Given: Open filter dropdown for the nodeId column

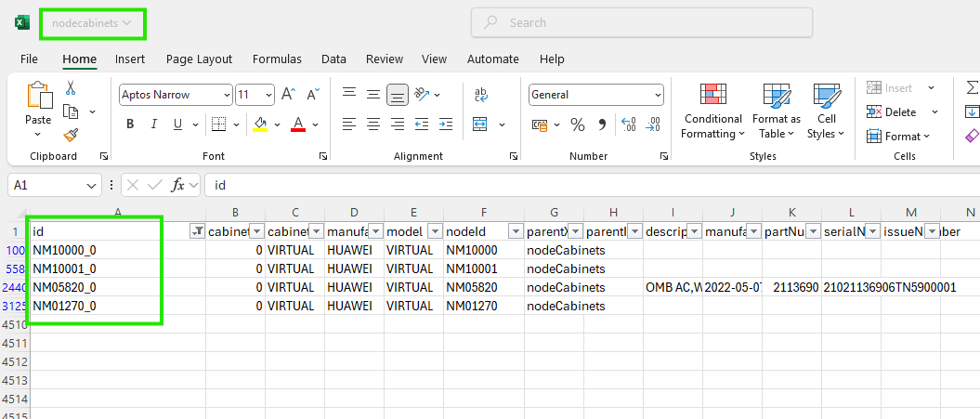Looking at the screenshot, I should coord(514,230).
